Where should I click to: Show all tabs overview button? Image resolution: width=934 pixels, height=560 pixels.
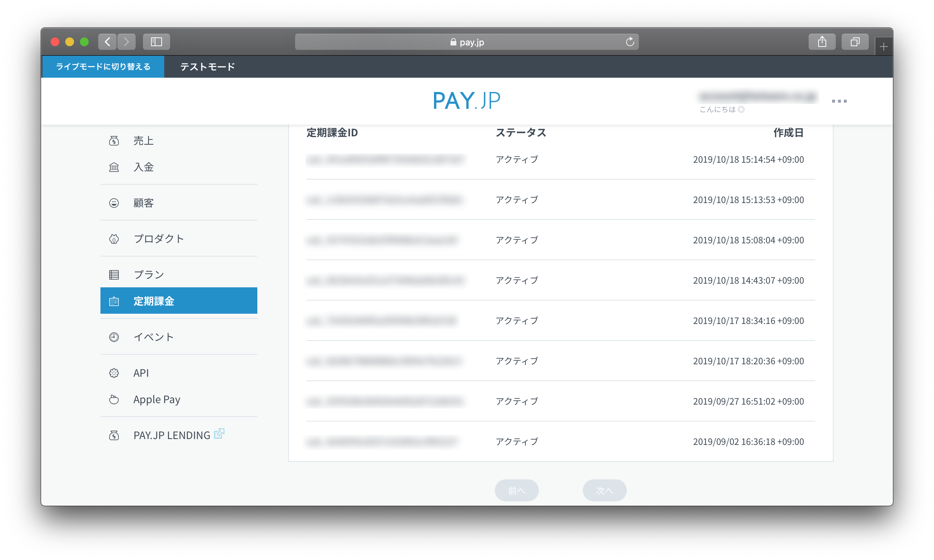(x=855, y=41)
